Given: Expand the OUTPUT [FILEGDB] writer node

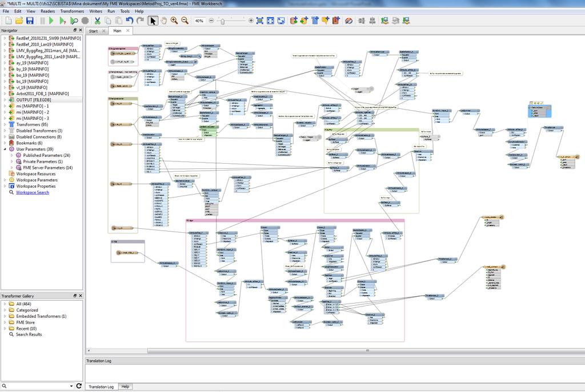Looking at the screenshot, I should click(x=5, y=100).
